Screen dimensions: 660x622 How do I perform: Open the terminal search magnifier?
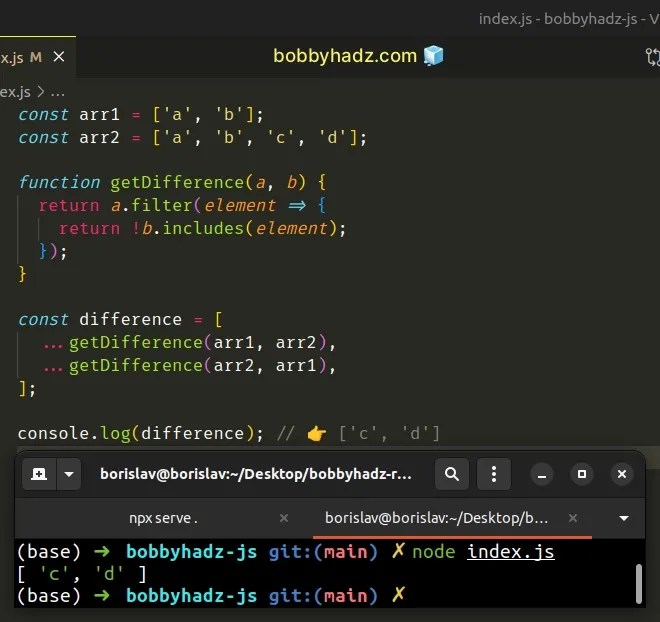(452, 474)
